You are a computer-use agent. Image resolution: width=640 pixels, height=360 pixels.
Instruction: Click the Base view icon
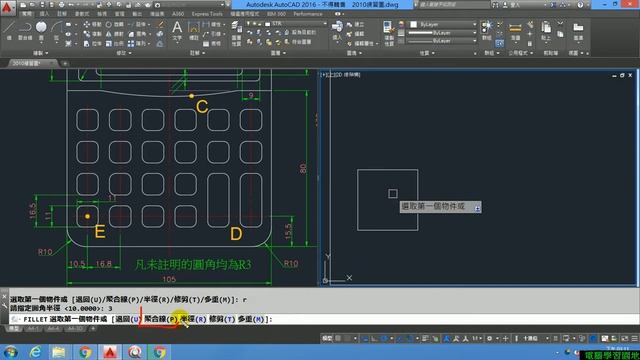tap(578, 30)
